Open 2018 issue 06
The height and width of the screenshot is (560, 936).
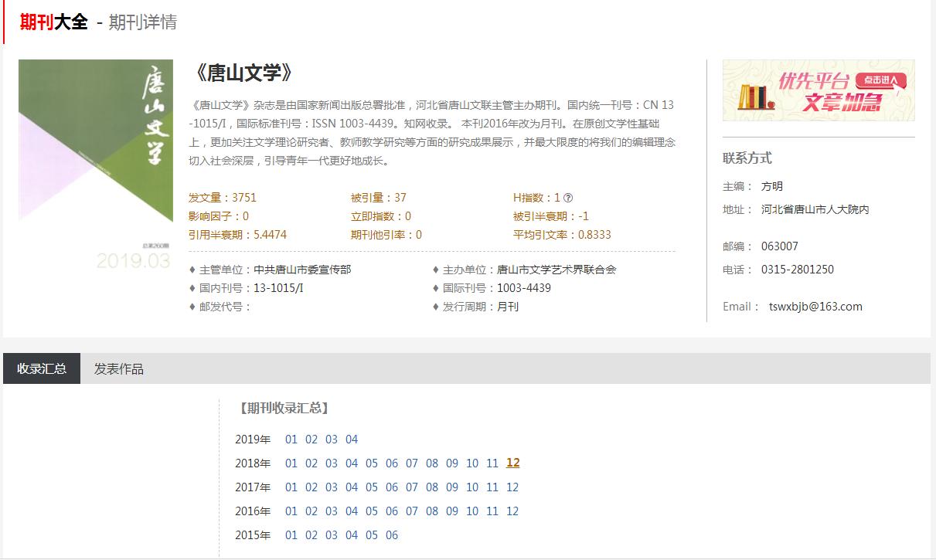tap(392, 463)
